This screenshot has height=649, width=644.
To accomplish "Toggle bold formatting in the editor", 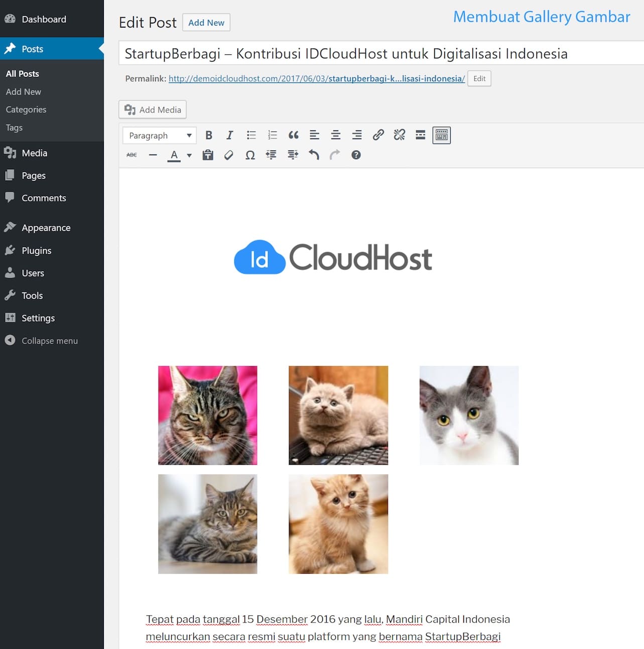I will 209,135.
